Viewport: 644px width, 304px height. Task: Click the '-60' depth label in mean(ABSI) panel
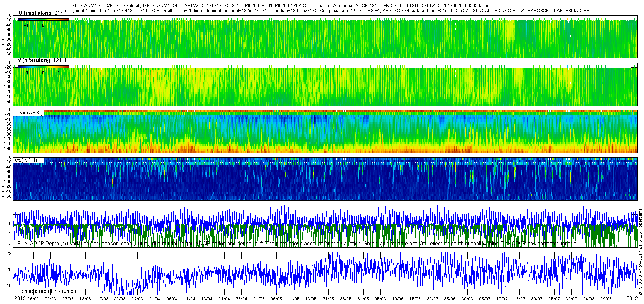[x=8, y=124]
